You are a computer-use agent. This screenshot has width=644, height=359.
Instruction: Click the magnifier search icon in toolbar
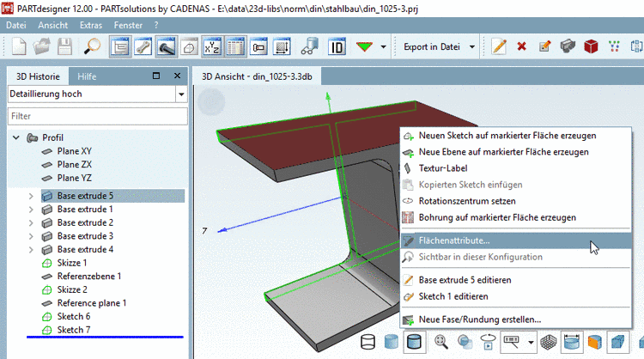tap(93, 46)
